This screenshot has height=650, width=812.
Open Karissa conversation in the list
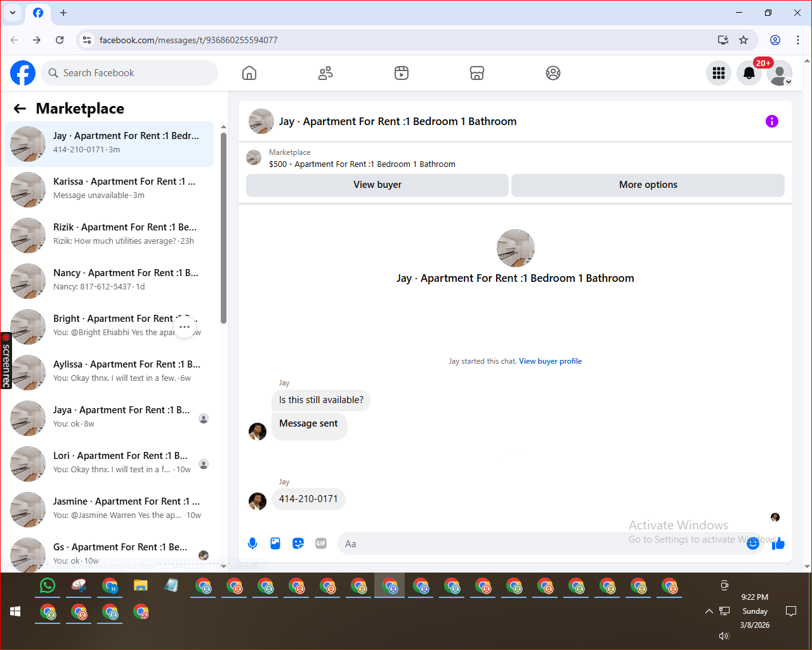coord(109,190)
